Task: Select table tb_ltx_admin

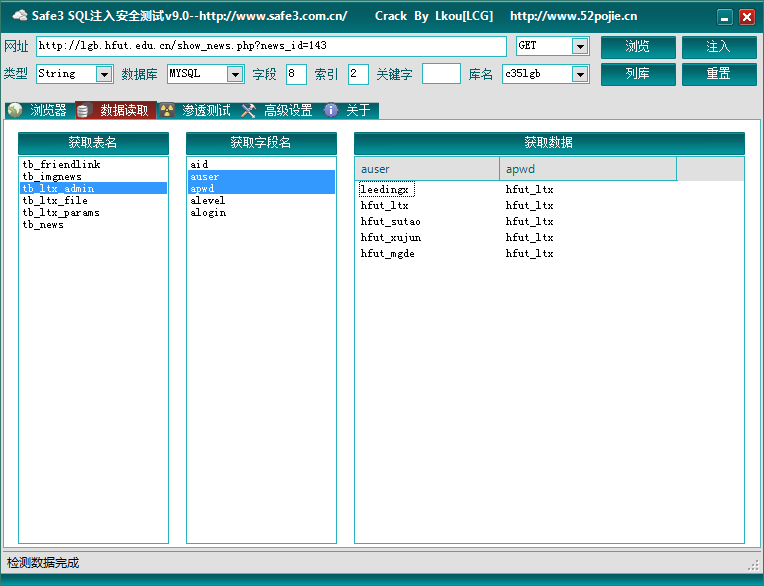Action: tap(93, 188)
